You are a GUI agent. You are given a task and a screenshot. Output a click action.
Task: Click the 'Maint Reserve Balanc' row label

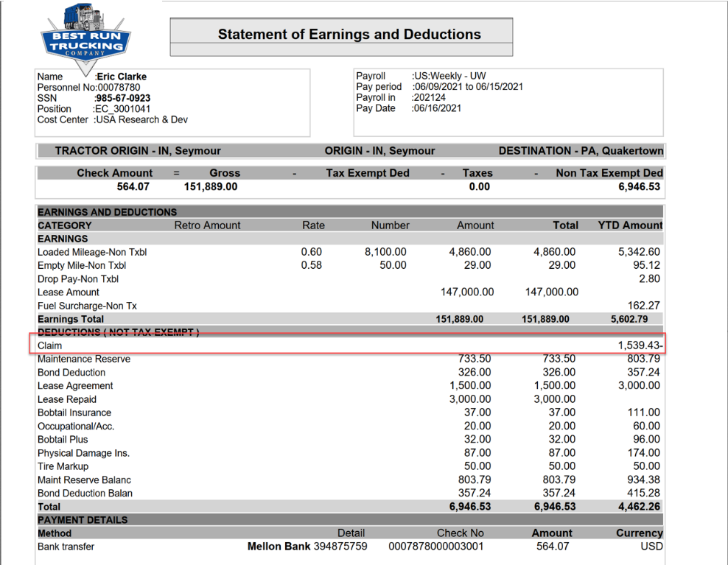tap(84, 480)
